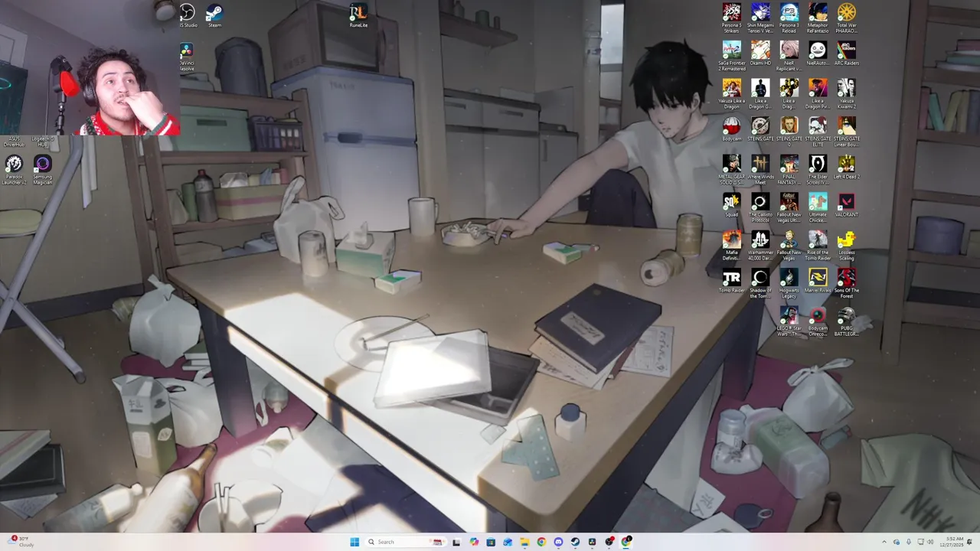Select Shadow of the Tomb Raider icon
The width and height of the screenshot is (980, 551).
tap(760, 282)
